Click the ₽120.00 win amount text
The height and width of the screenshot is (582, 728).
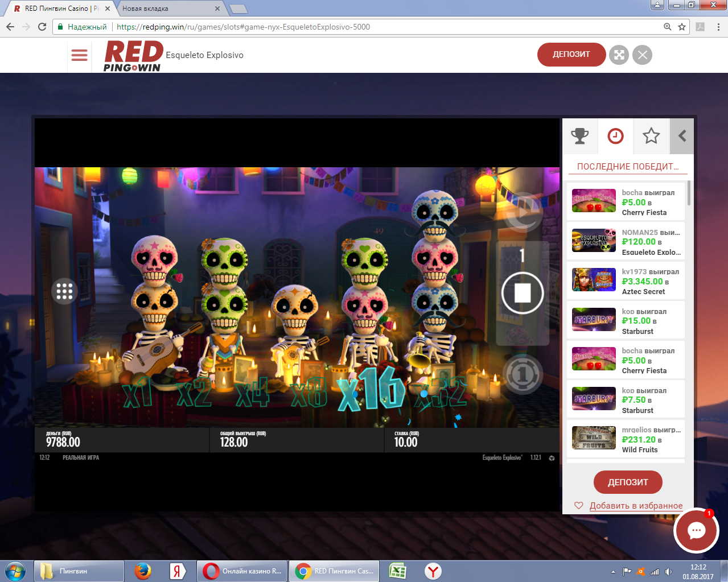(639, 242)
